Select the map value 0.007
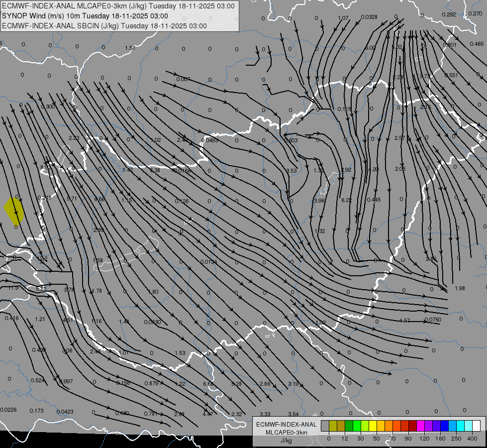 [183, 79]
